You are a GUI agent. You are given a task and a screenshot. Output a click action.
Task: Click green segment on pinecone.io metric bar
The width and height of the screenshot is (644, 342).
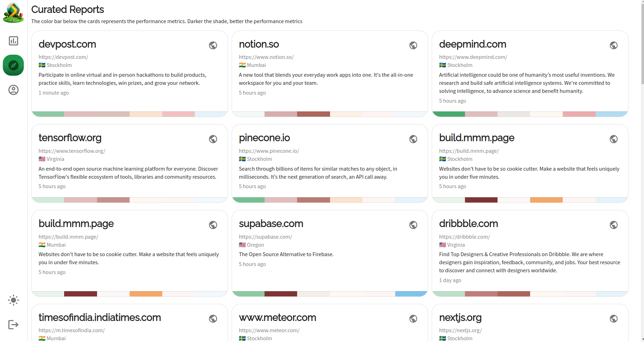click(x=249, y=200)
